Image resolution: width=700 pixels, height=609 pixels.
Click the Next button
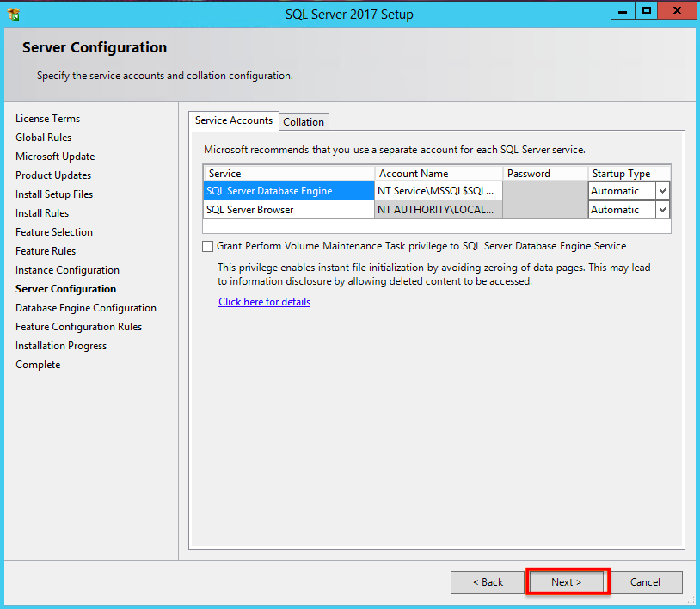tap(566, 582)
